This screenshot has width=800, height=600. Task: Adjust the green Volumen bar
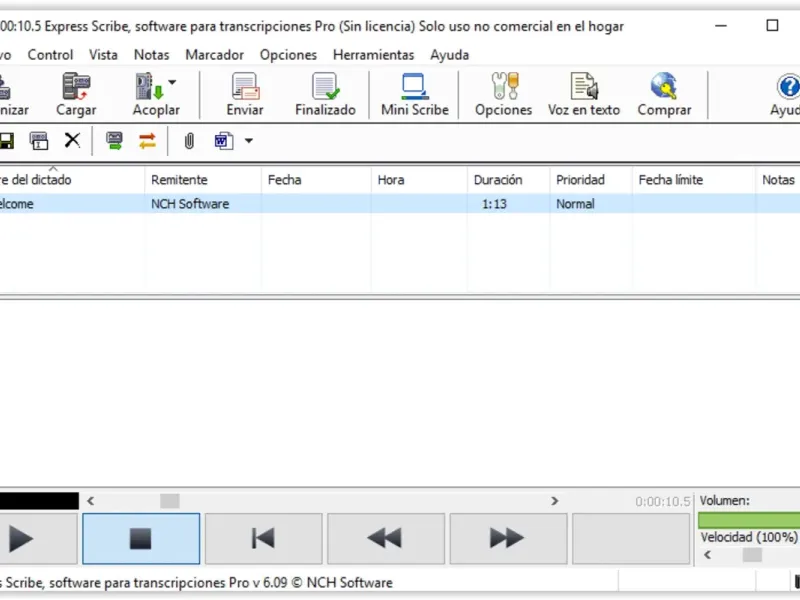click(x=749, y=520)
